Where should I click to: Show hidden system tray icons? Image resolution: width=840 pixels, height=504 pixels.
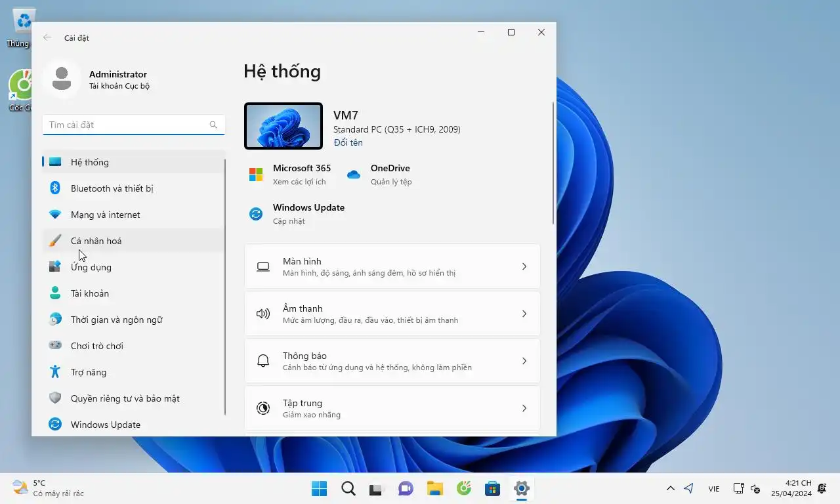tap(670, 488)
